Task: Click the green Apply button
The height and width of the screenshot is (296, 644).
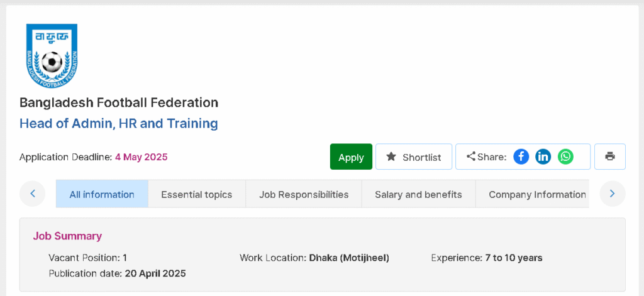Action: coord(351,157)
